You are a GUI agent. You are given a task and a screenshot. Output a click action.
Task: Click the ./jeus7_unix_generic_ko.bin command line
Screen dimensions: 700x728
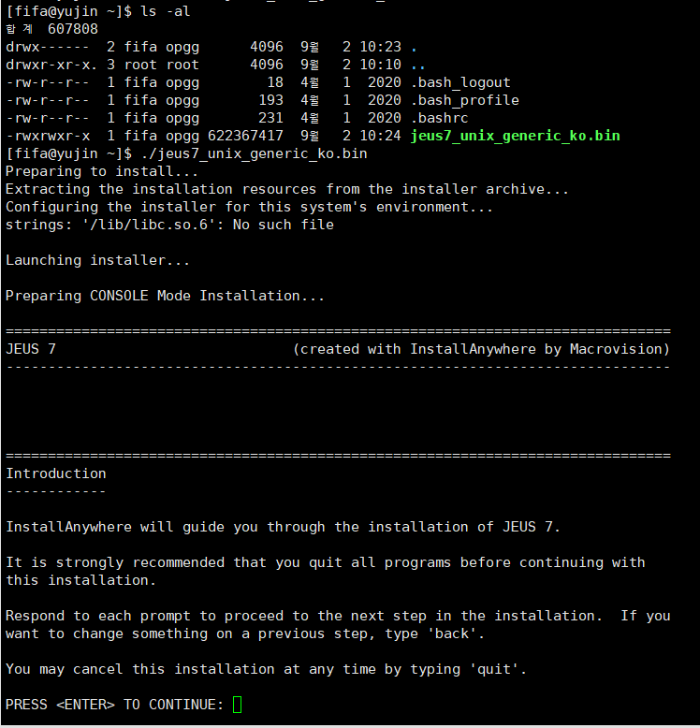[254, 153]
